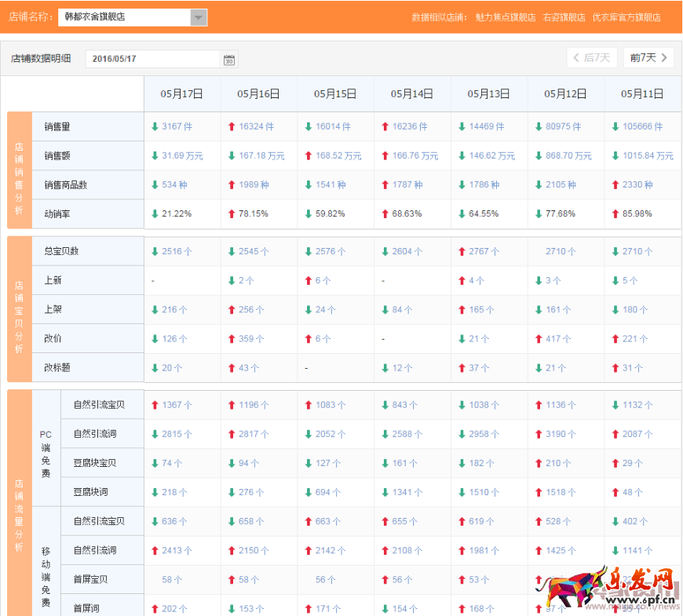
Task: Click the 后7天 next seven days button
Action: (x=591, y=58)
